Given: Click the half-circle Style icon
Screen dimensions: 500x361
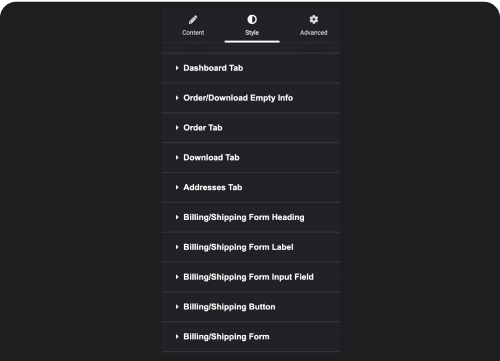Looking at the screenshot, I should point(252,20).
